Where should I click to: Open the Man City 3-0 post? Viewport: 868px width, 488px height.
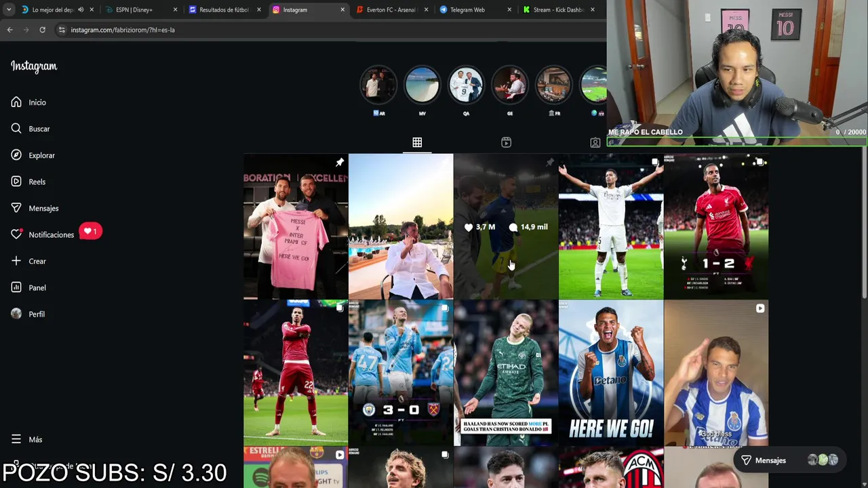[x=401, y=373]
